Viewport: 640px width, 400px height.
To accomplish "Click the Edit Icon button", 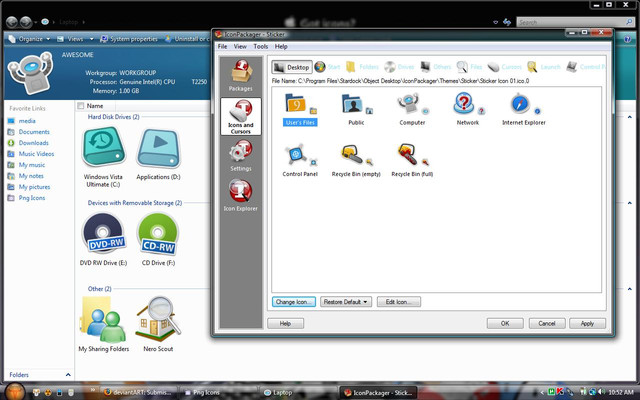I will pyautogui.click(x=399, y=302).
